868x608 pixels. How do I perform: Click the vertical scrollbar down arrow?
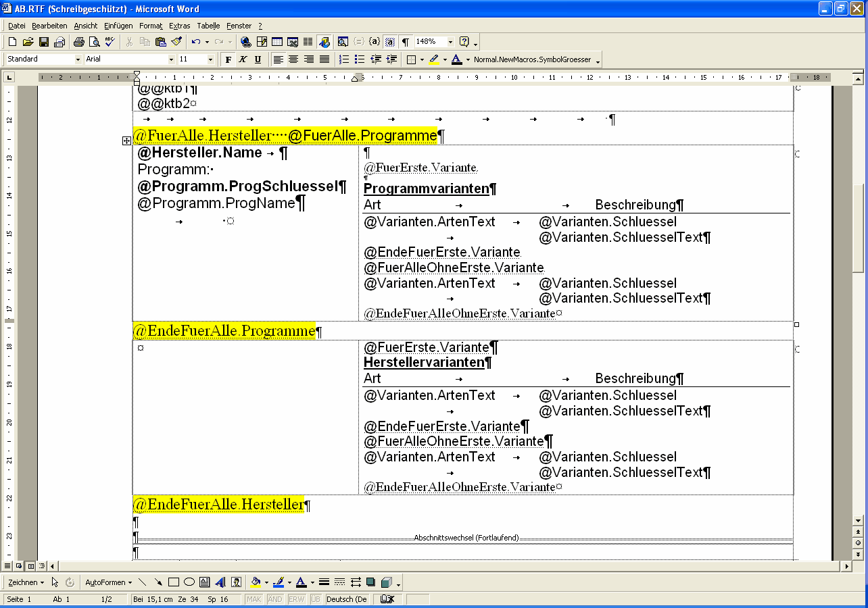(858, 521)
